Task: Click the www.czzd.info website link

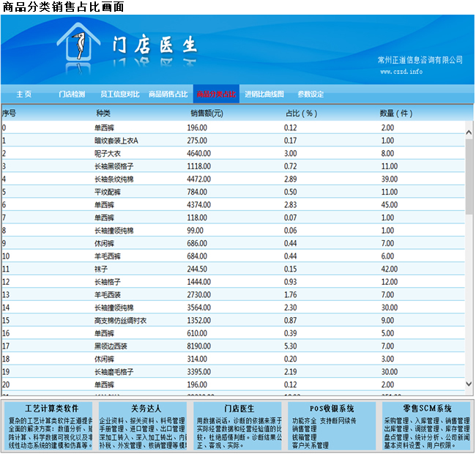Action: [x=401, y=72]
